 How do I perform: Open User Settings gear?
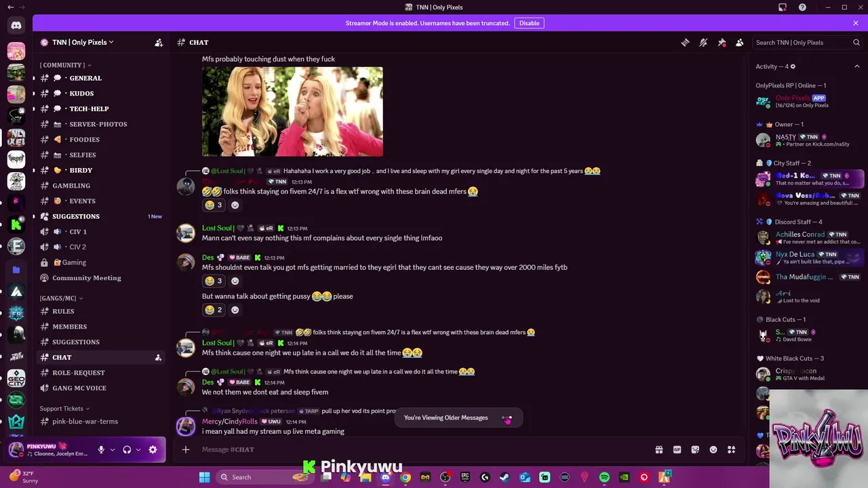coord(153,449)
